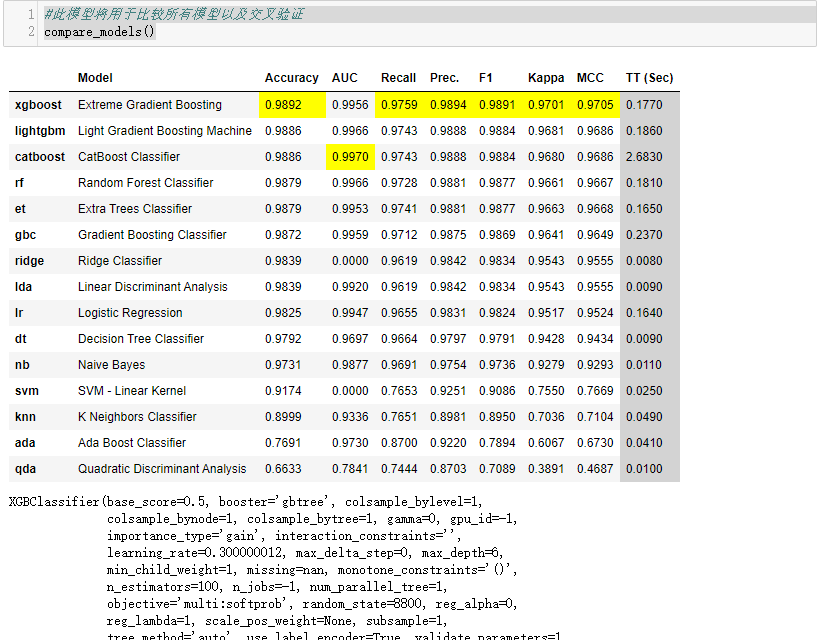Click the compare_models() code line
Image resolution: width=817 pixels, height=640 pixels.
tap(99, 32)
